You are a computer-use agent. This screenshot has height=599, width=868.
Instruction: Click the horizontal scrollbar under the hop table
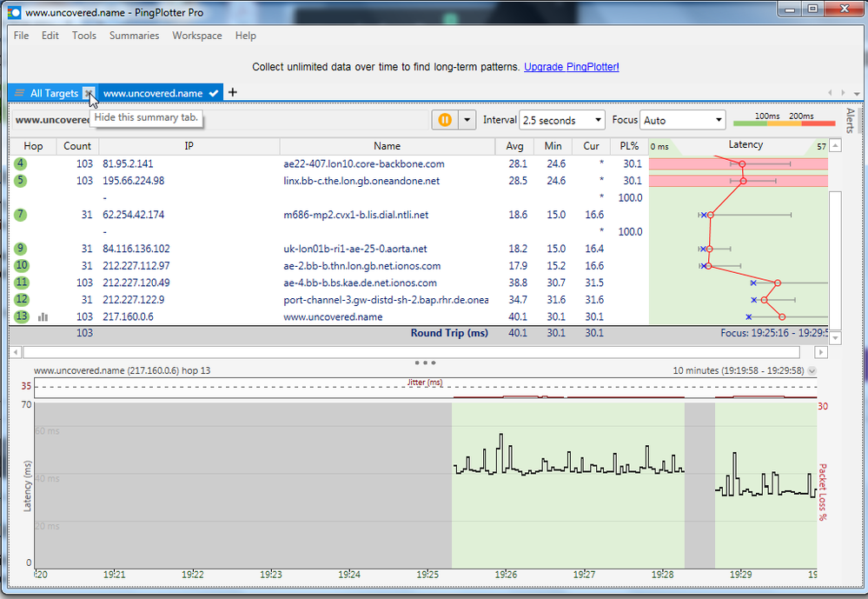pos(417,351)
